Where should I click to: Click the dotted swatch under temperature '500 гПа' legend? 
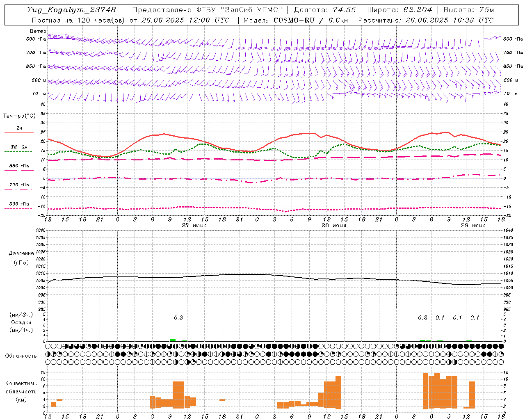18,208
